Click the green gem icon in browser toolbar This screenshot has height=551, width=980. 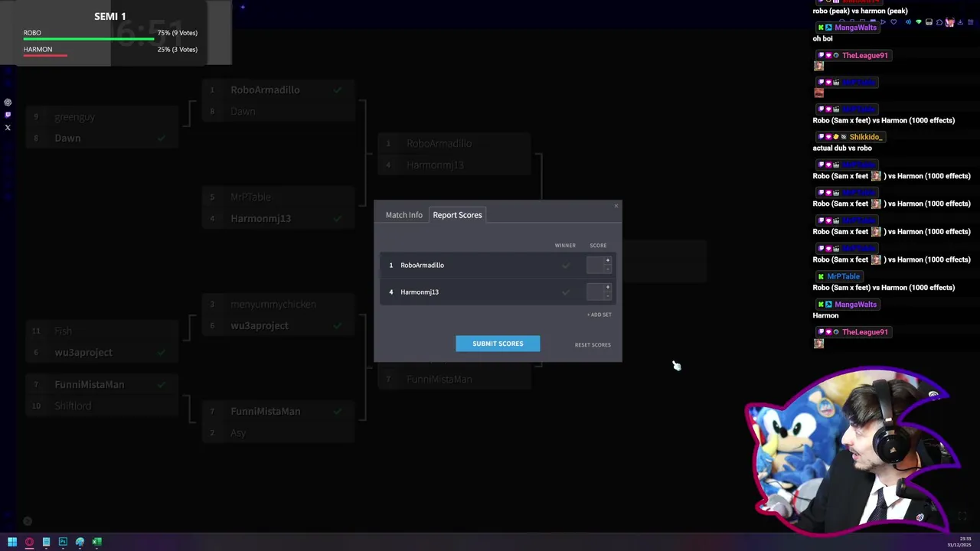pos(919,22)
